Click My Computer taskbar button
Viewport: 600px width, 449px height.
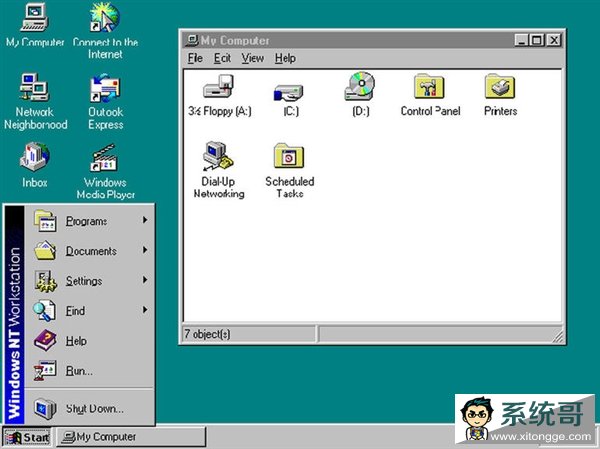click(131, 437)
